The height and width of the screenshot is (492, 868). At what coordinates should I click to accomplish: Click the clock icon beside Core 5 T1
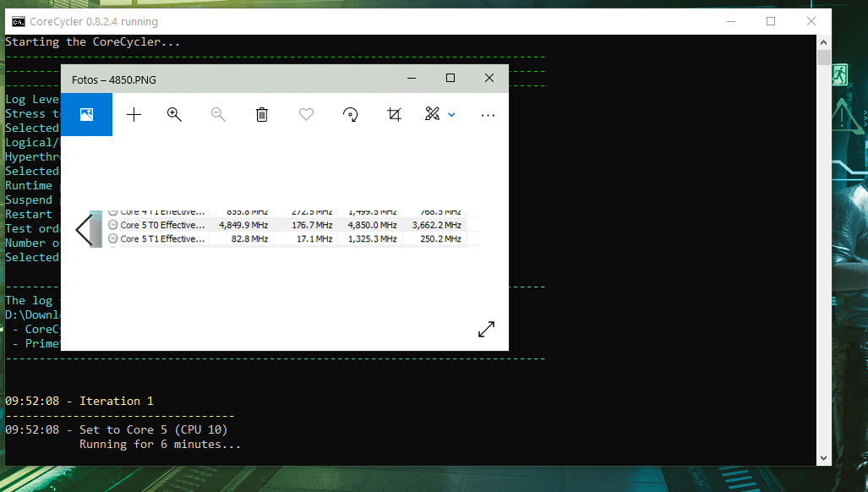pos(113,238)
